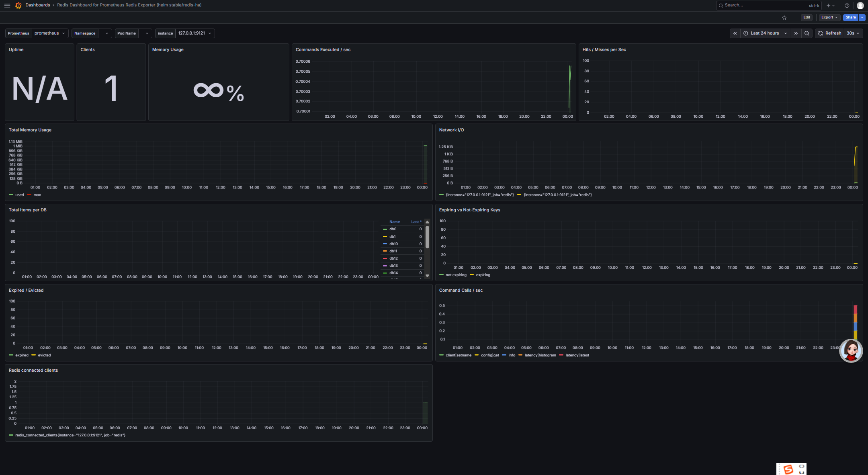Screen dimensions: 868x475
Task: Shift time range backward with double-left arrows
Action: click(735, 33)
